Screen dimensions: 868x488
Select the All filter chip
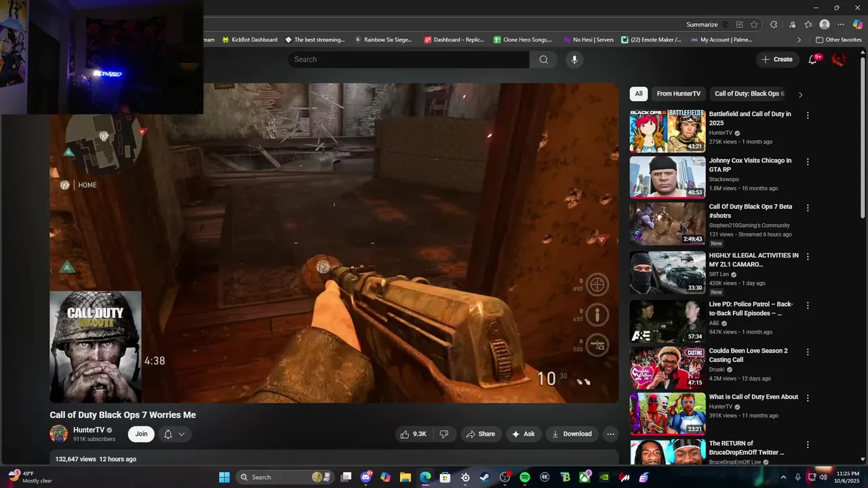click(639, 94)
